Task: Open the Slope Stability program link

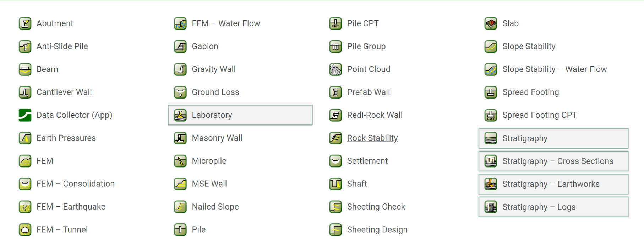Action: tap(529, 46)
